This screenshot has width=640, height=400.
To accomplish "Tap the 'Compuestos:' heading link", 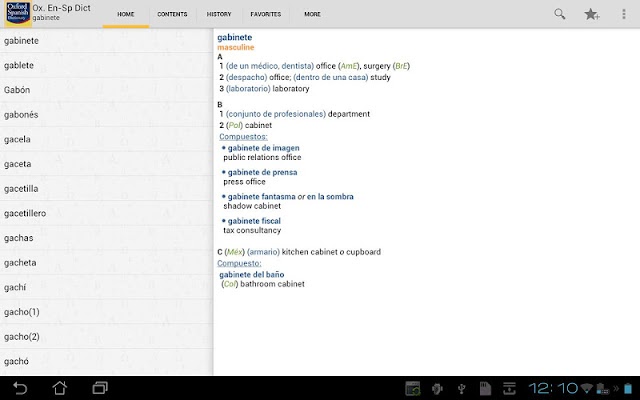I will pos(243,137).
